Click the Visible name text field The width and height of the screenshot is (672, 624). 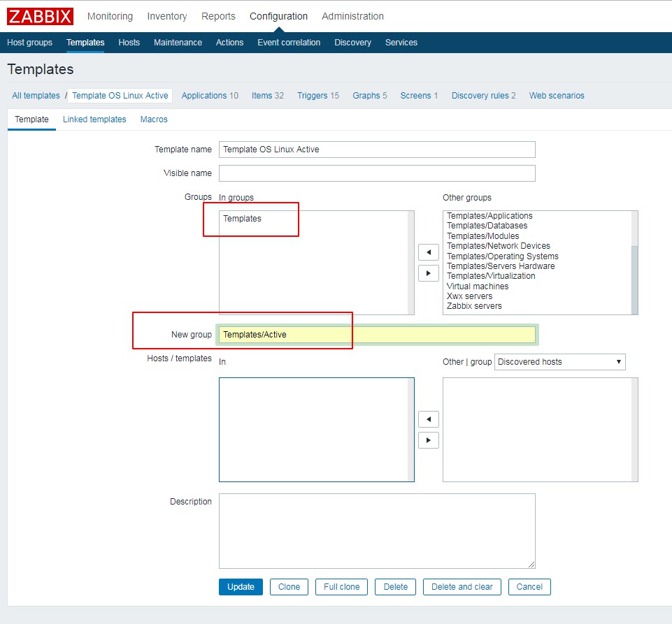(377, 173)
